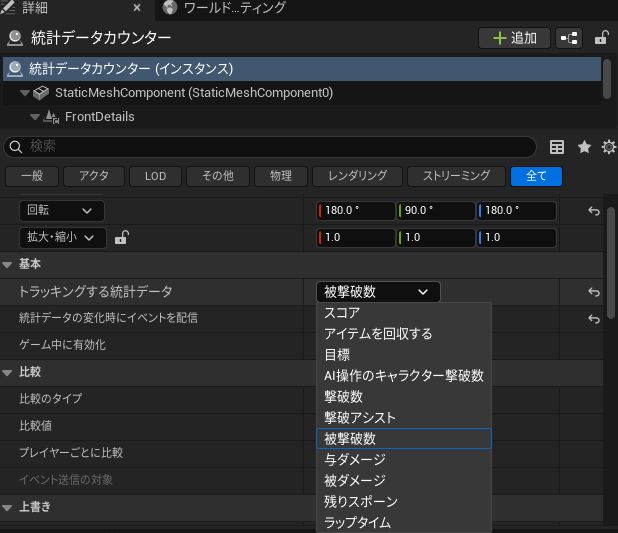Choose AI操作のキャラクター撃破数 option

404,376
